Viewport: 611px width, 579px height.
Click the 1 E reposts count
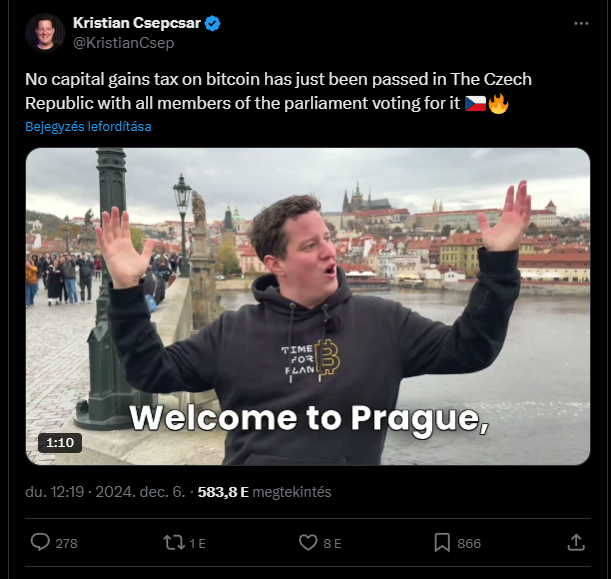197,543
